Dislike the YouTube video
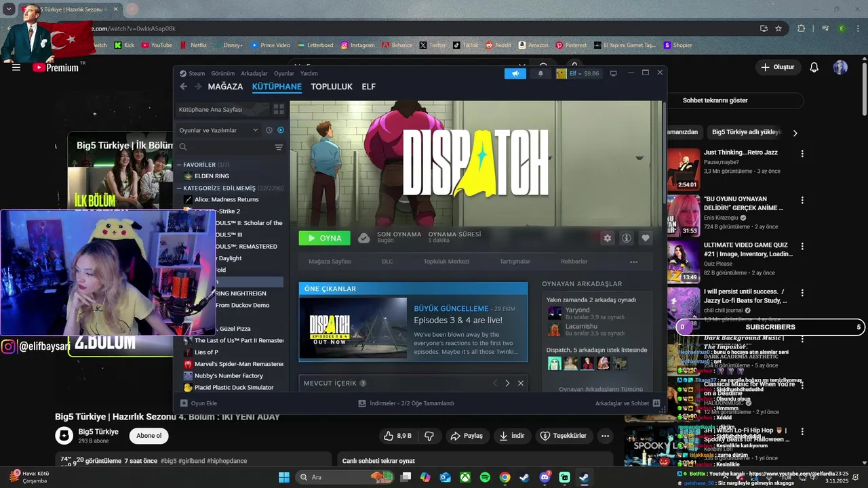 pyautogui.click(x=429, y=436)
